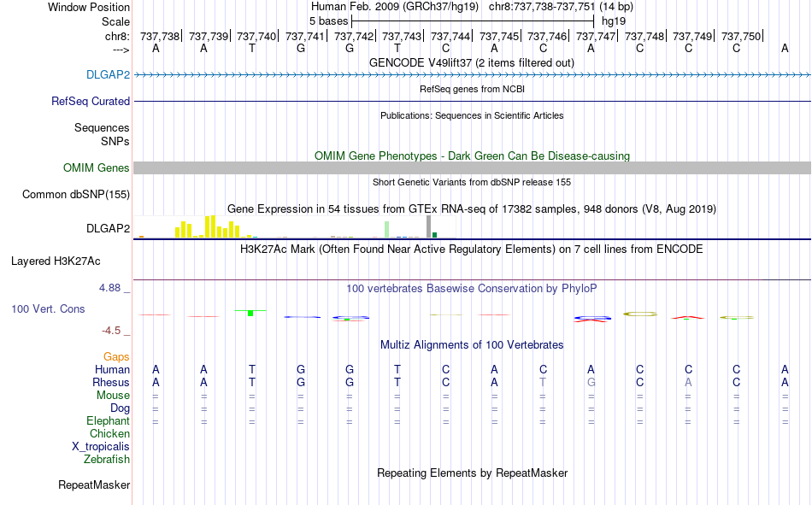Click the 4.88 PhyloP upper limit

click(109, 288)
